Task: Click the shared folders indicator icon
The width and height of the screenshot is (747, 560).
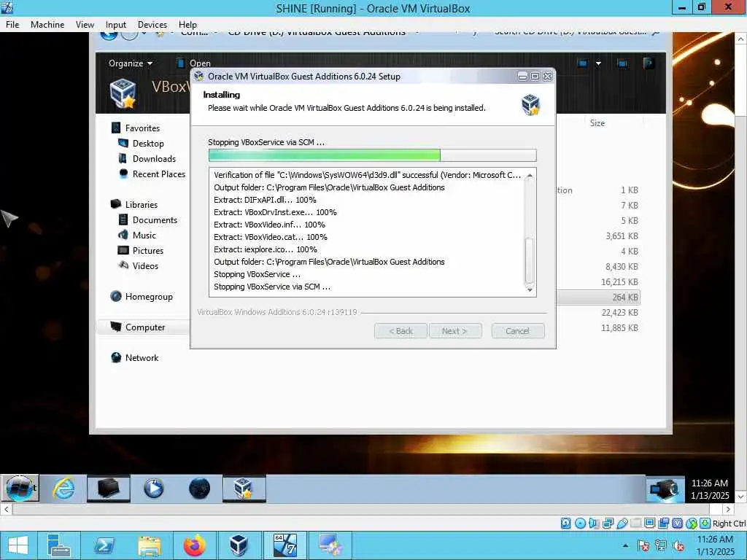Action: coord(635,524)
